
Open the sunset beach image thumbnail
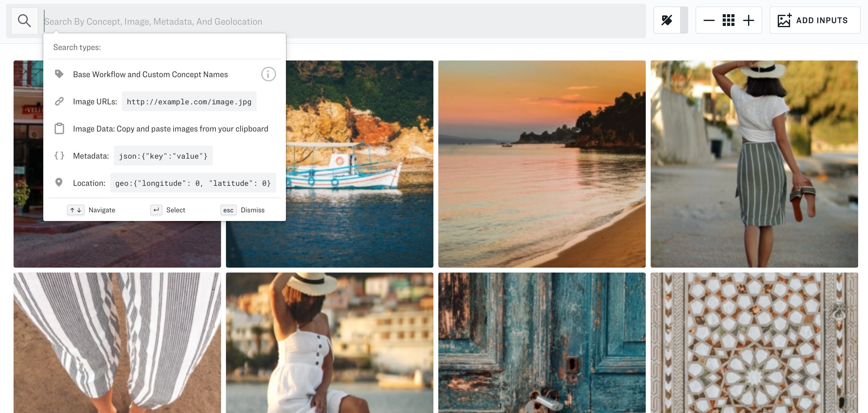coord(542,164)
